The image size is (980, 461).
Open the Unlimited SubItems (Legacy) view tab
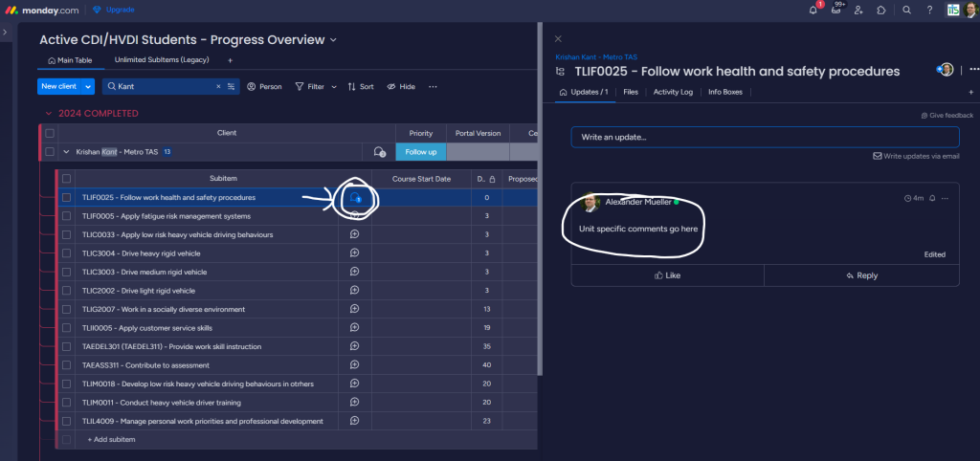tap(161, 60)
